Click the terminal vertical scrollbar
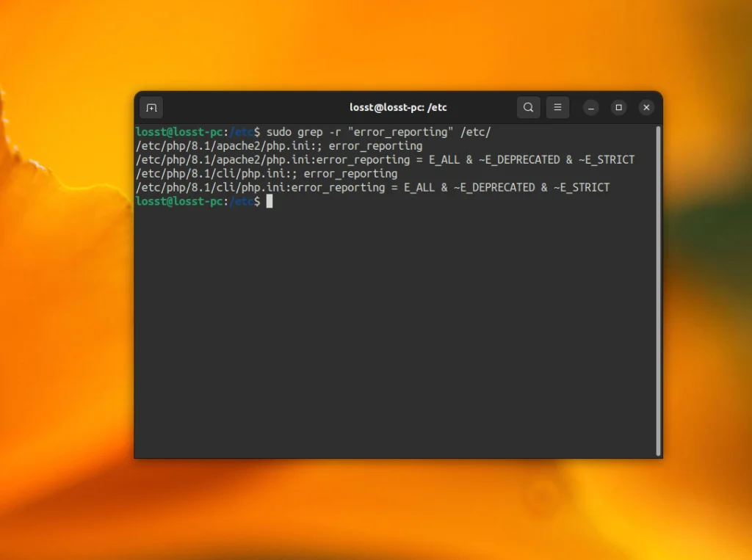 tap(659, 291)
